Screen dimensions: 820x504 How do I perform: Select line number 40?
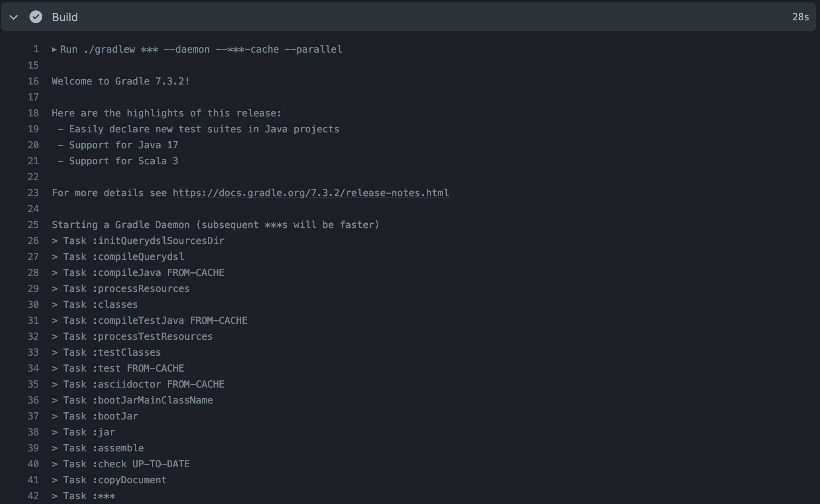tap(33, 464)
